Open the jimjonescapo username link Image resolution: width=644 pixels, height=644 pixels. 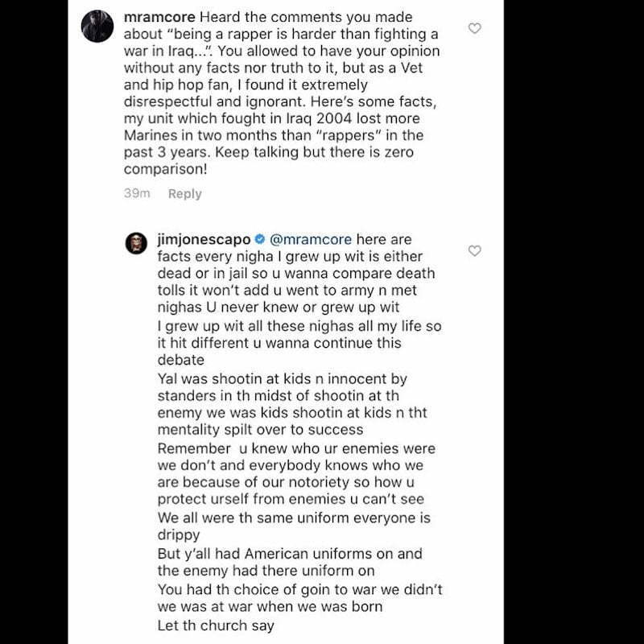tap(204, 239)
